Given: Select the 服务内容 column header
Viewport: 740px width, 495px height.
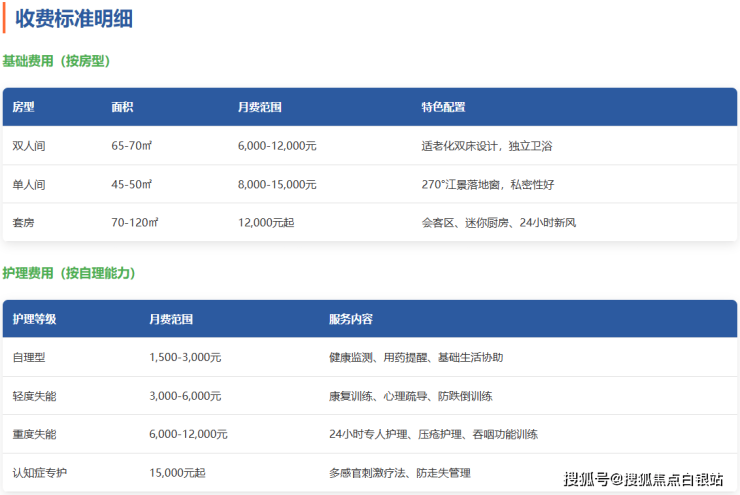Looking at the screenshot, I should coord(350,320).
